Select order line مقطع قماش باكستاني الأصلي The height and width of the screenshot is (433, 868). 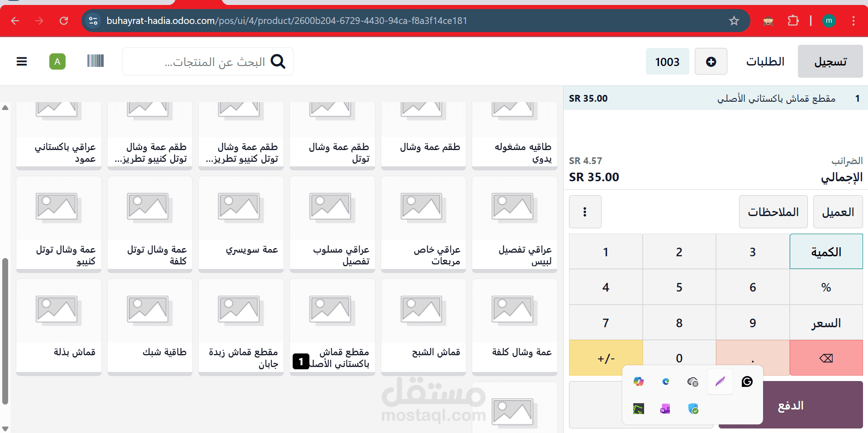(716, 98)
